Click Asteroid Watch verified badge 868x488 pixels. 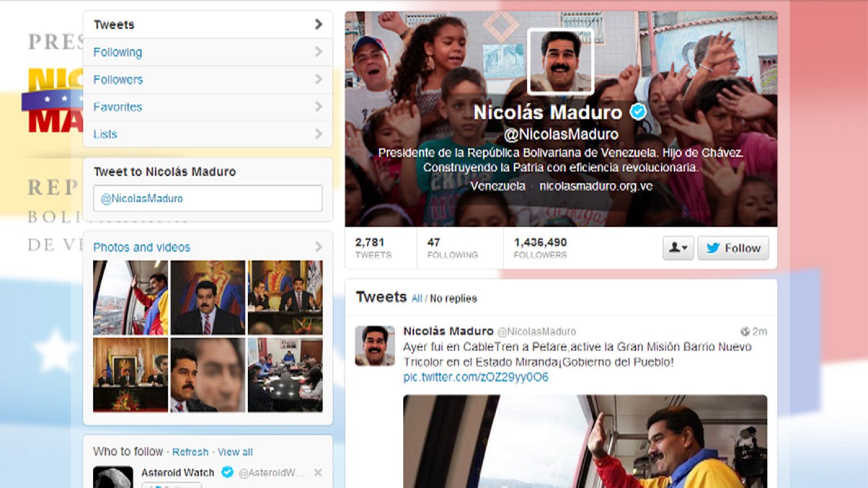coord(227,472)
